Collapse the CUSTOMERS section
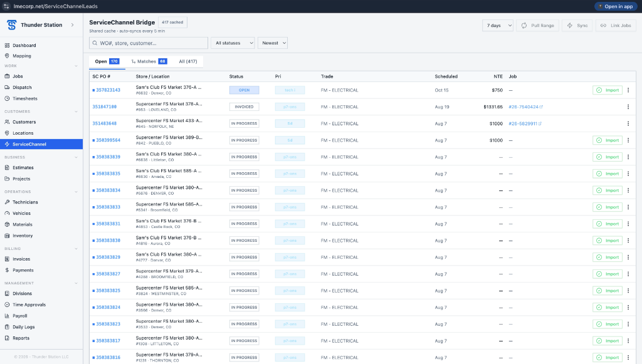Viewport: 642px width, 364px height. point(76,112)
